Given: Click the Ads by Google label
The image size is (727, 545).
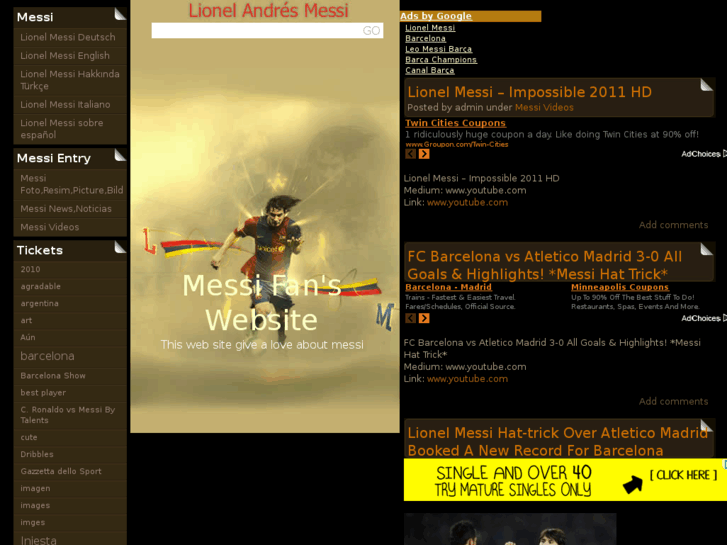Looking at the screenshot, I should [x=436, y=16].
